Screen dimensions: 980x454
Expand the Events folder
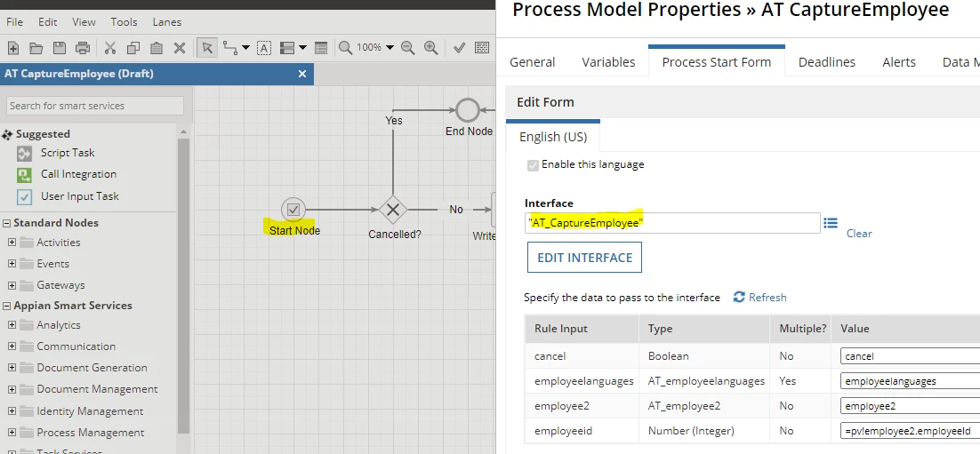tap(12, 264)
